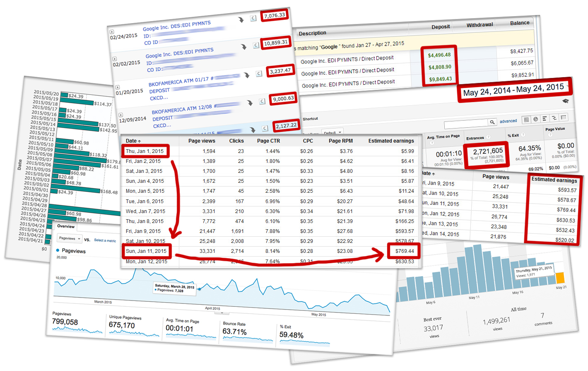
Task: Sort by the Date column header in earnings table
Action: pos(133,141)
